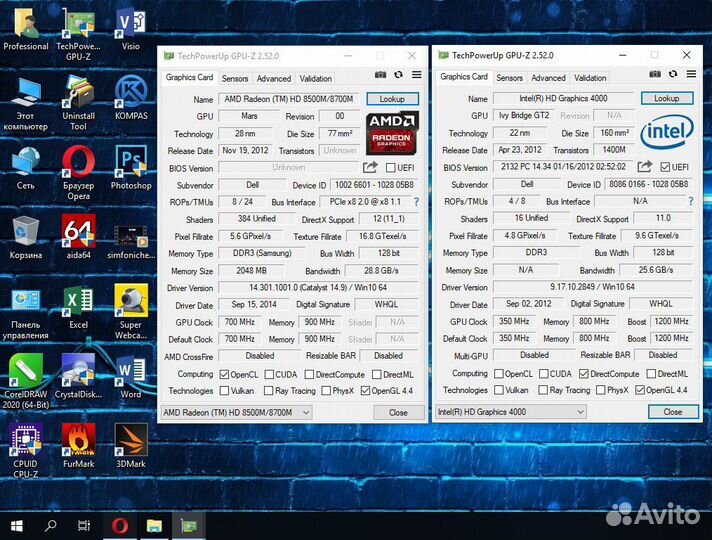Open Windows Start menu
This screenshot has height=540, width=712.
[17, 526]
